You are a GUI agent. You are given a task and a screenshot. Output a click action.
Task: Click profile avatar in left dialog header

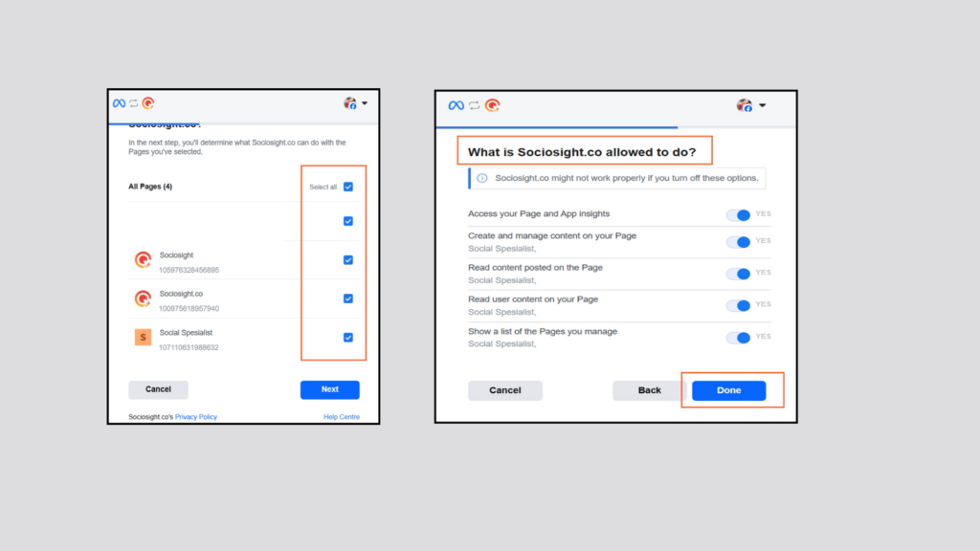[x=350, y=103]
